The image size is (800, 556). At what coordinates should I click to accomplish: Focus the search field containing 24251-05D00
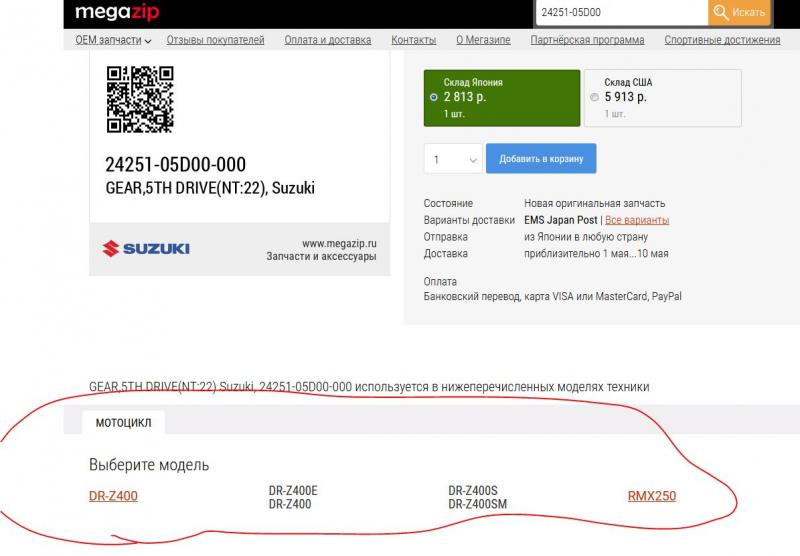pyautogui.click(x=622, y=12)
